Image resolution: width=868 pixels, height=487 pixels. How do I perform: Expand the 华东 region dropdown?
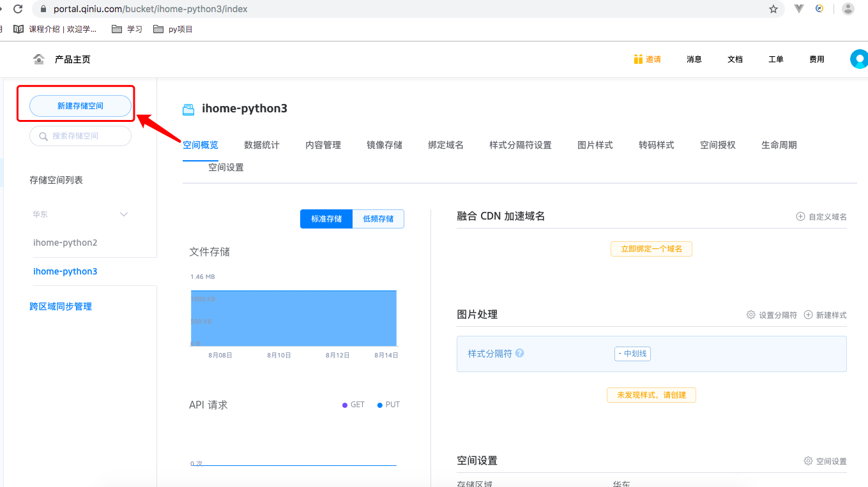click(x=123, y=214)
